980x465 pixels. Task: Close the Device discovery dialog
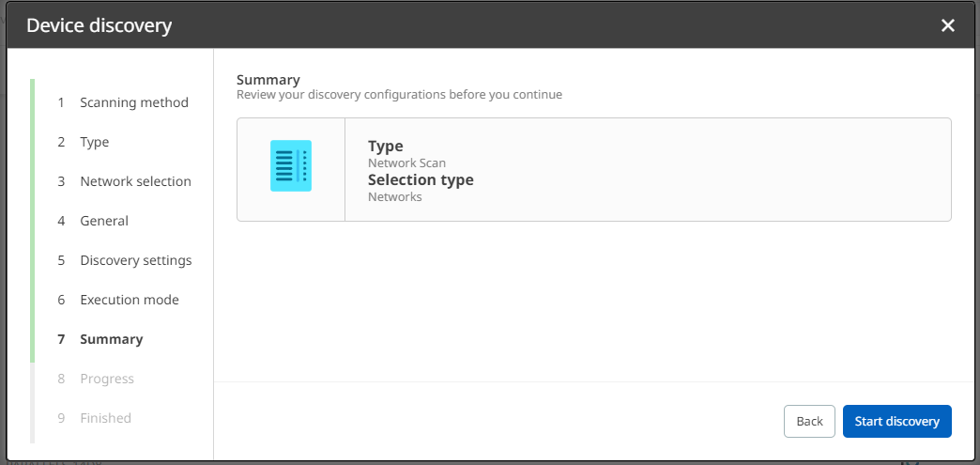[948, 25]
